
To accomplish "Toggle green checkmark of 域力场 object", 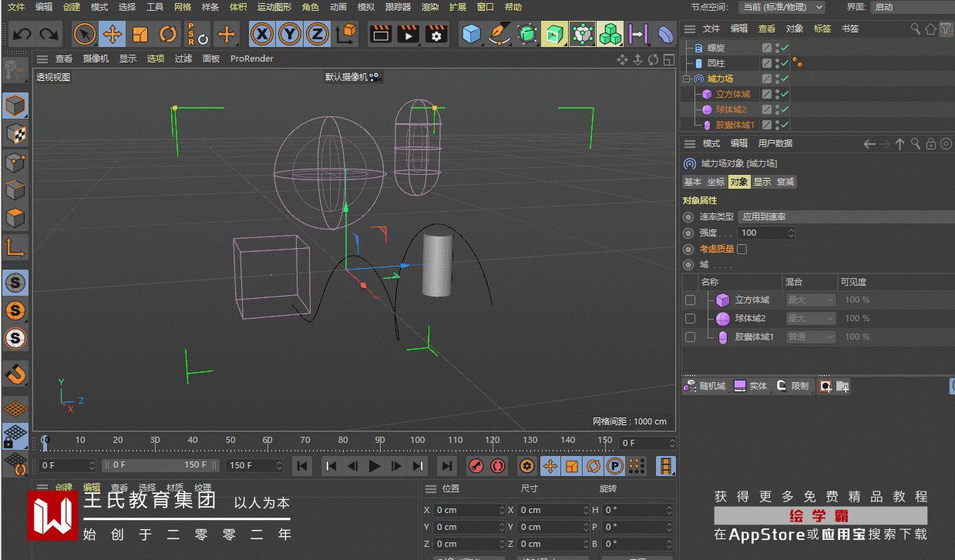I will coord(785,79).
